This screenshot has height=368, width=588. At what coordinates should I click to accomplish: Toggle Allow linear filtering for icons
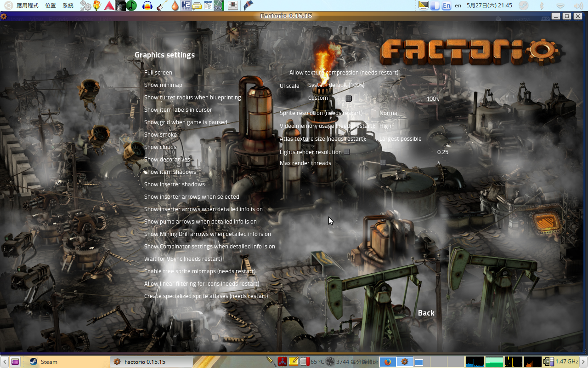tap(202, 284)
